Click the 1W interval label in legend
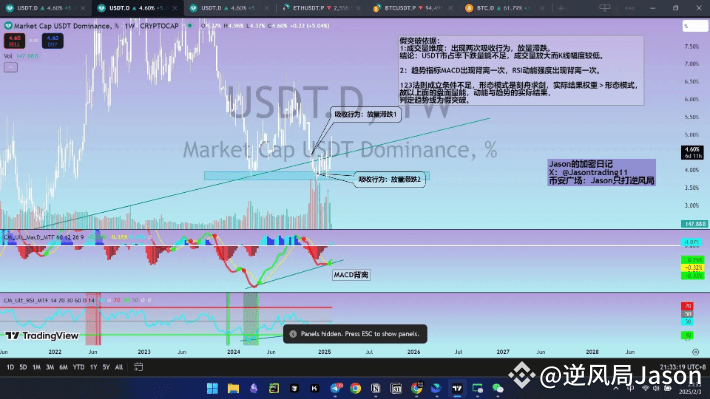This screenshot has width=710, height=399. (x=130, y=26)
